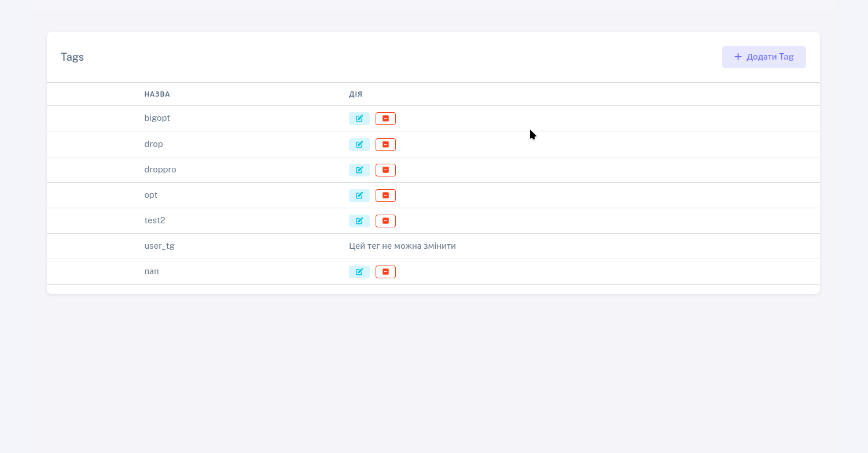Viewport: 868px width, 453px height.
Task: Click the Tags page heading
Action: point(72,57)
